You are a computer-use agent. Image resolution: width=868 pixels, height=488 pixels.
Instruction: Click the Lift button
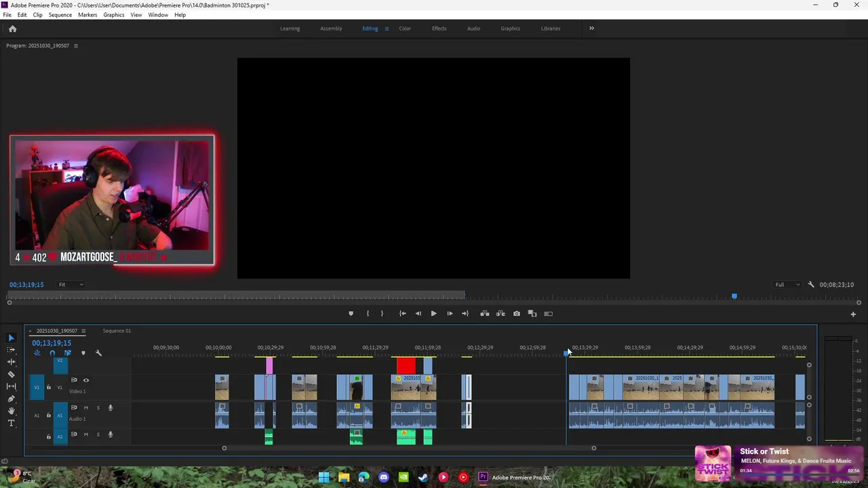484,313
